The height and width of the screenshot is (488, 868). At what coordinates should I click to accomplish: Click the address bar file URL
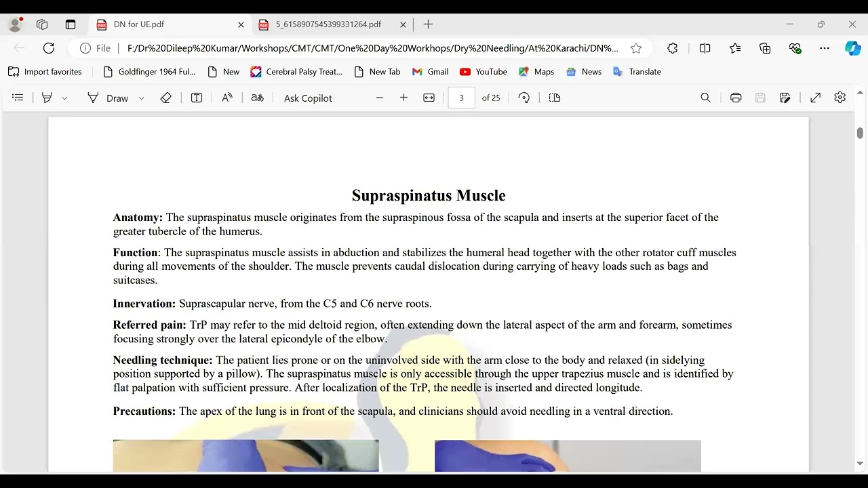373,48
